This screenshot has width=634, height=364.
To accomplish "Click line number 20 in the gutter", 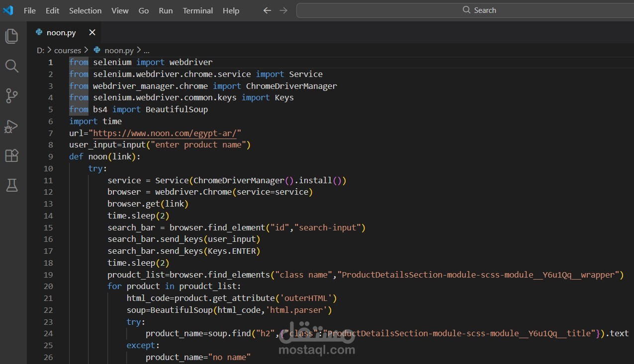I will pyautogui.click(x=48, y=286).
